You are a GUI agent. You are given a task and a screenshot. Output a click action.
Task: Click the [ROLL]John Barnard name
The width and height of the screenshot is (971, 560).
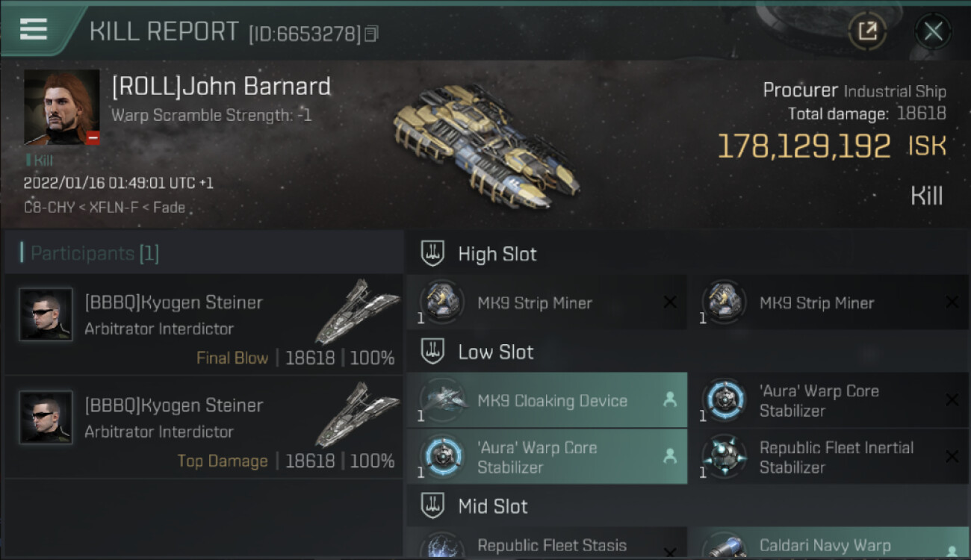[x=221, y=87]
